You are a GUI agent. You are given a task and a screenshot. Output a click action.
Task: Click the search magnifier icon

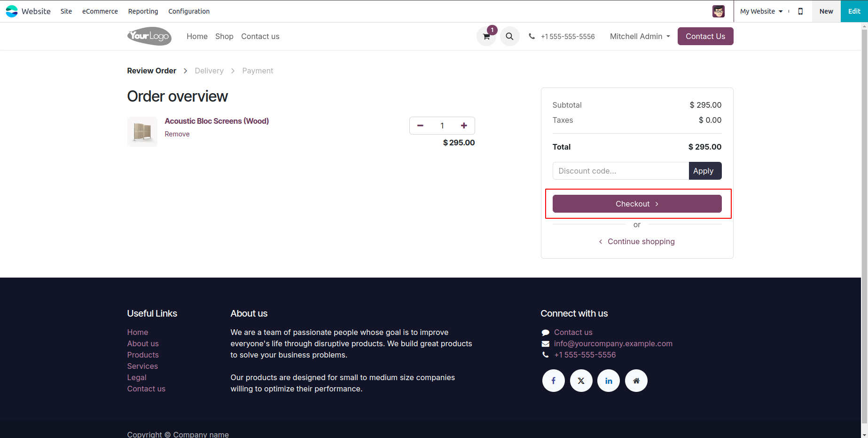(x=509, y=36)
